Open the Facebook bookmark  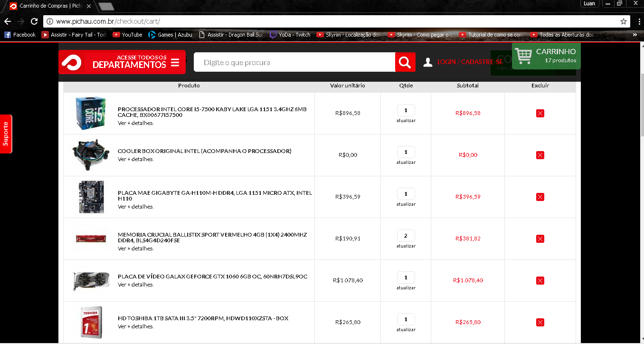(20, 35)
